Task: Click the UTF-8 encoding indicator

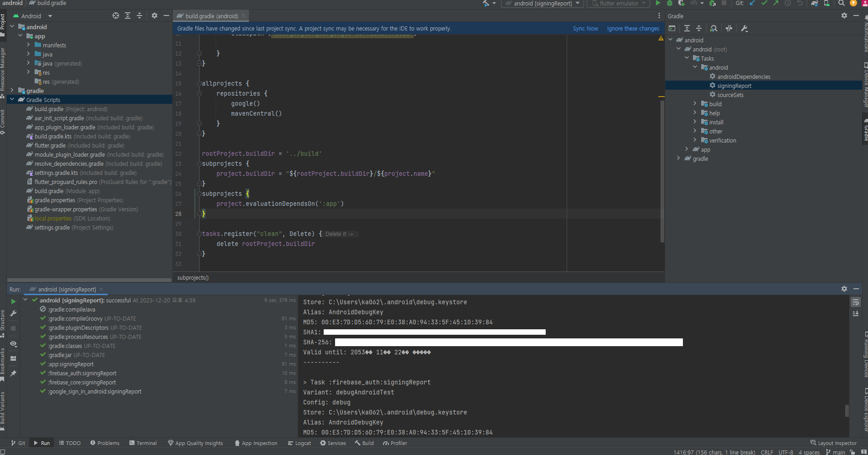Action: pos(786,452)
